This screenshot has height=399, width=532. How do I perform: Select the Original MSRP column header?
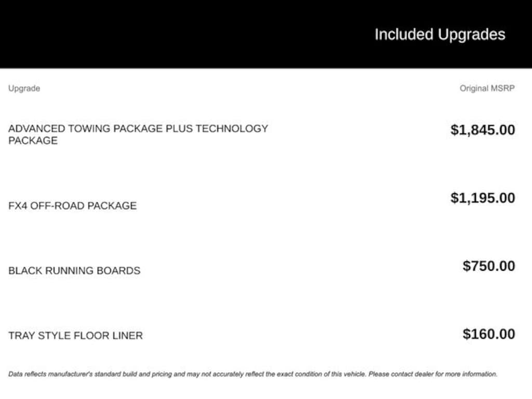487,88
